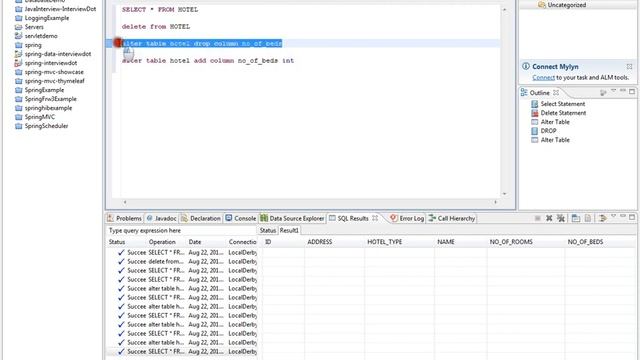Click the display window mode icon in SQL Results
This screenshot has width=640, height=360.
tap(576, 218)
